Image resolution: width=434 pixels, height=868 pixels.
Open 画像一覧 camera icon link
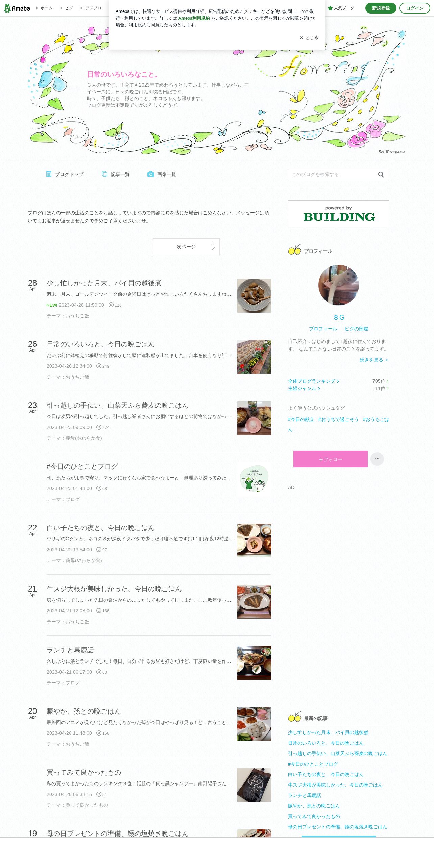click(162, 174)
